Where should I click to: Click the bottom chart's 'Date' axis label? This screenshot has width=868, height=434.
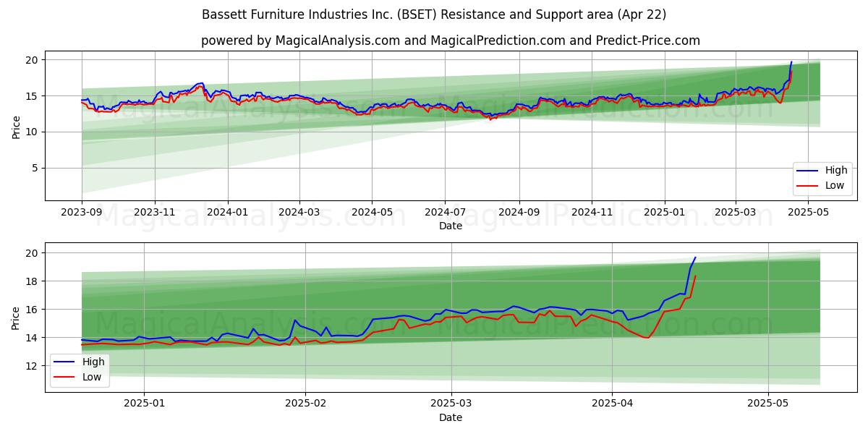(450, 417)
